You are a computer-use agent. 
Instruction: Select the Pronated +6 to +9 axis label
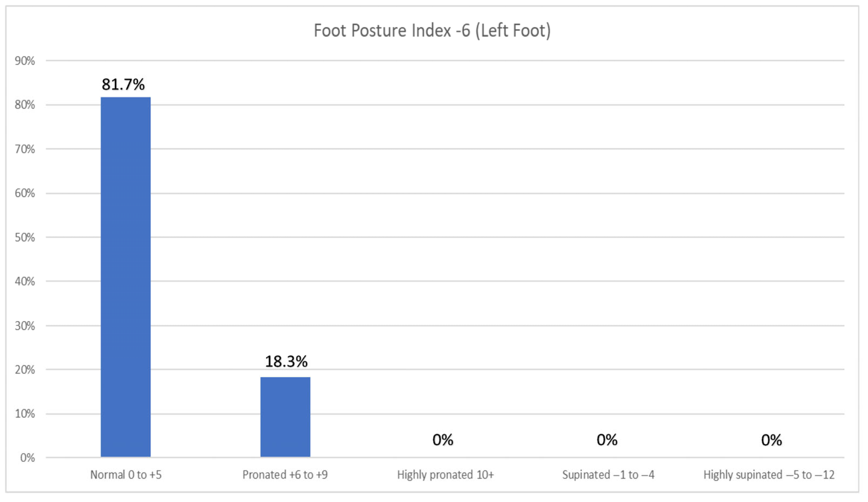pos(285,475)
